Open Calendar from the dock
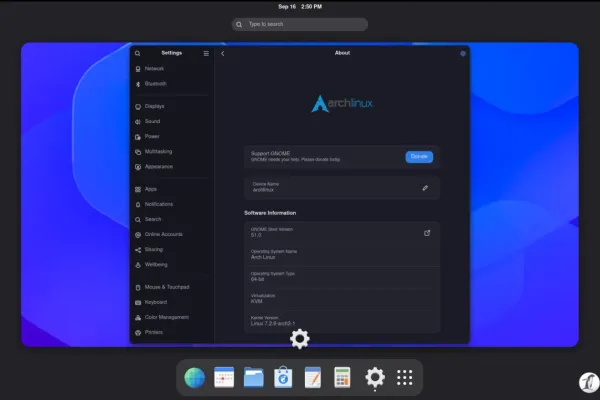600x400 pixels. coord(224,377)
